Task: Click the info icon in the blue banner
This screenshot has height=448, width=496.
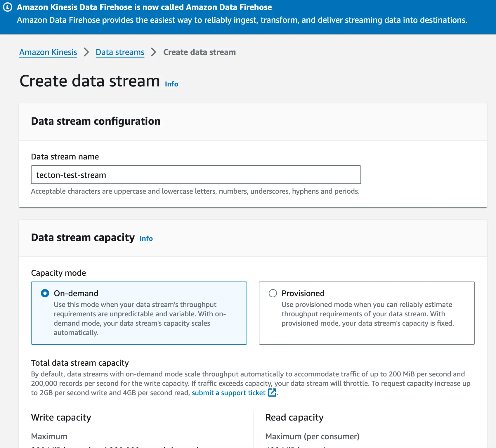Action: click(x=8, y=7)
